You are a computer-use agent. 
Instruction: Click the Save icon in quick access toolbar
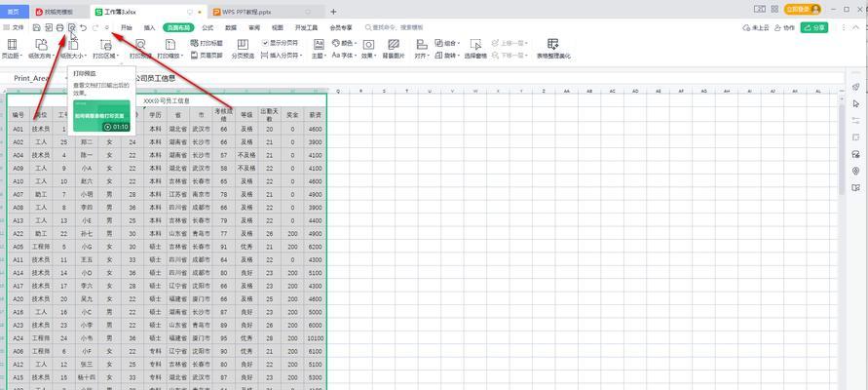(37, 27)
